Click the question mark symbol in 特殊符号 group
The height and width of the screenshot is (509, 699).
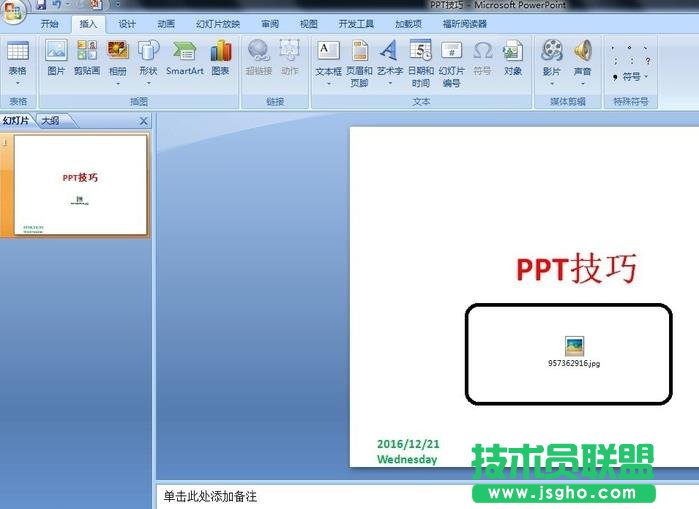point(648,61)
